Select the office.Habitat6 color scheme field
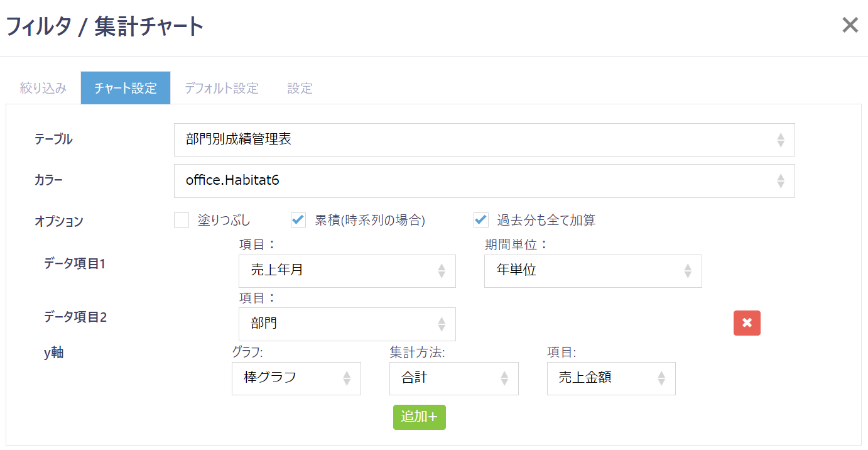 point(484,181)
